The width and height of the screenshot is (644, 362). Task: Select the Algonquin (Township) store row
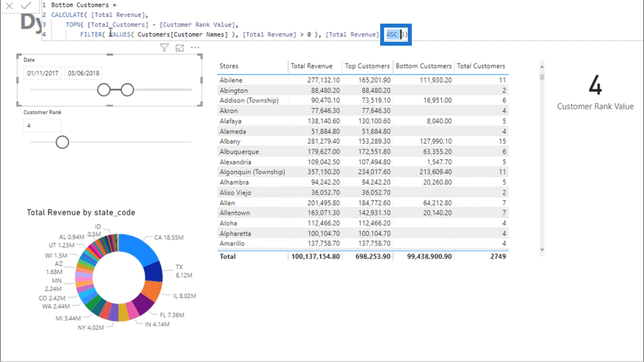pyautogui.click(x=363, y=172)
